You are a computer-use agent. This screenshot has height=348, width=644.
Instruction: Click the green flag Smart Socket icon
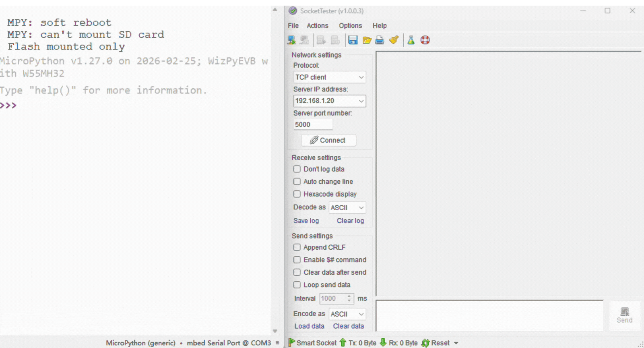(x=292, y=343)
